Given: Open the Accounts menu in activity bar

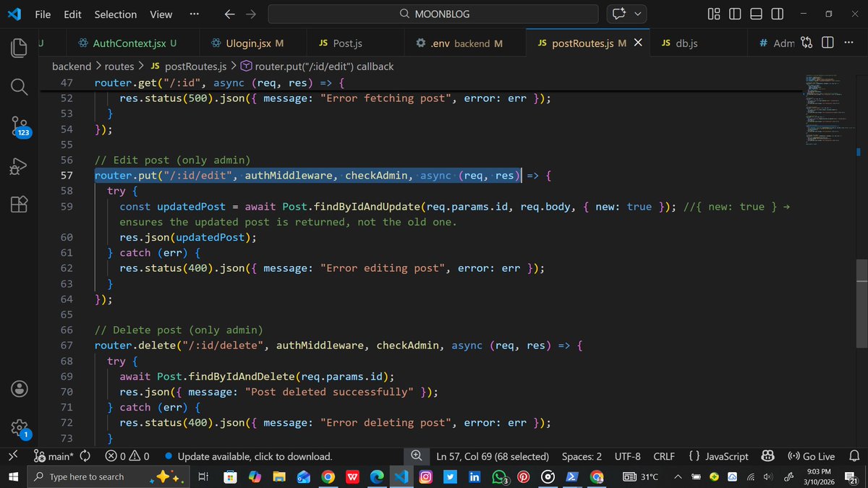Looking at the screenshot, I should [x=19, y=388].
